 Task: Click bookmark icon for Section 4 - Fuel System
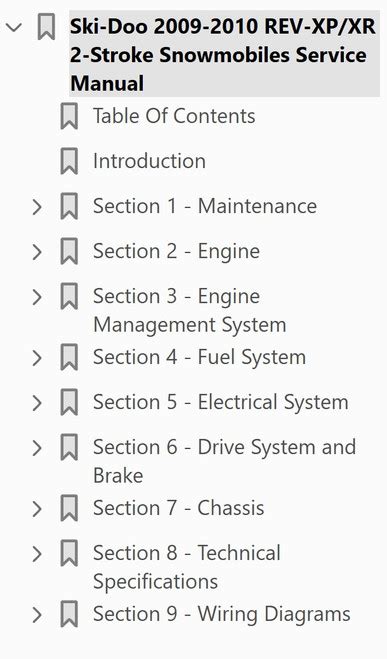click(69, 358)
